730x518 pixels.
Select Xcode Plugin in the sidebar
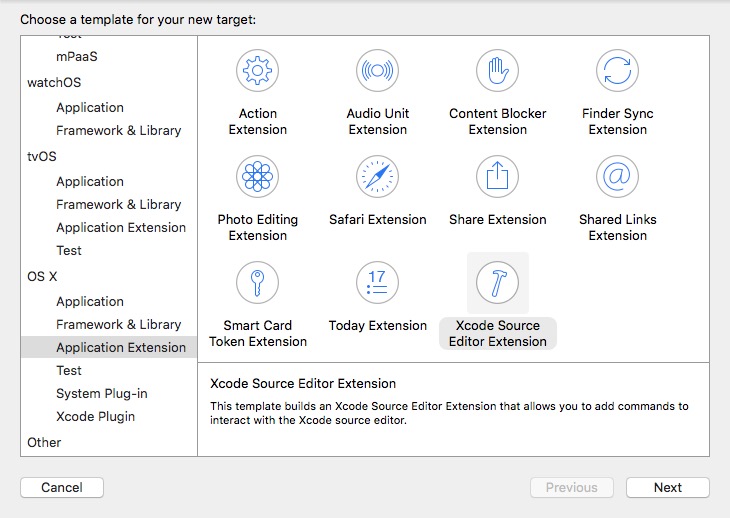pos(95,417)
